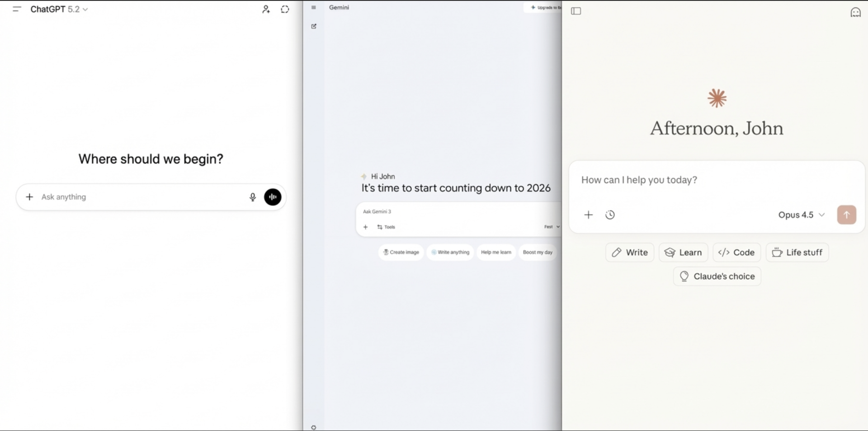Toggle the Claude sidebar panel icon
Viewport: 868px width, 431px height.
tap(576, 11)
